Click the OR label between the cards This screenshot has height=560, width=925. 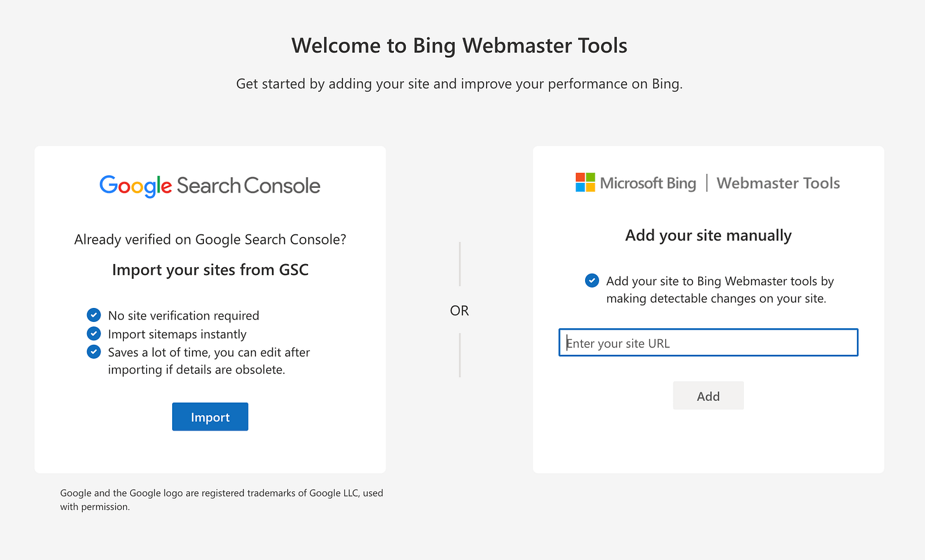point(459,310)
